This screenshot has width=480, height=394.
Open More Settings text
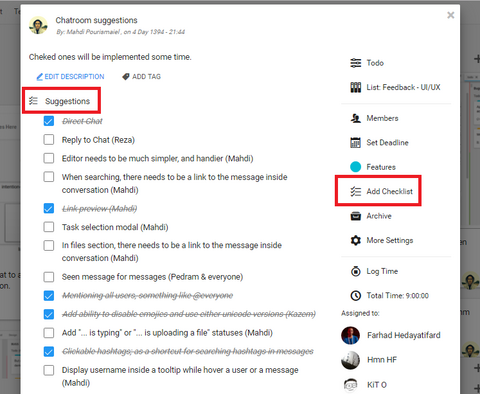click(x=390, y=241)
